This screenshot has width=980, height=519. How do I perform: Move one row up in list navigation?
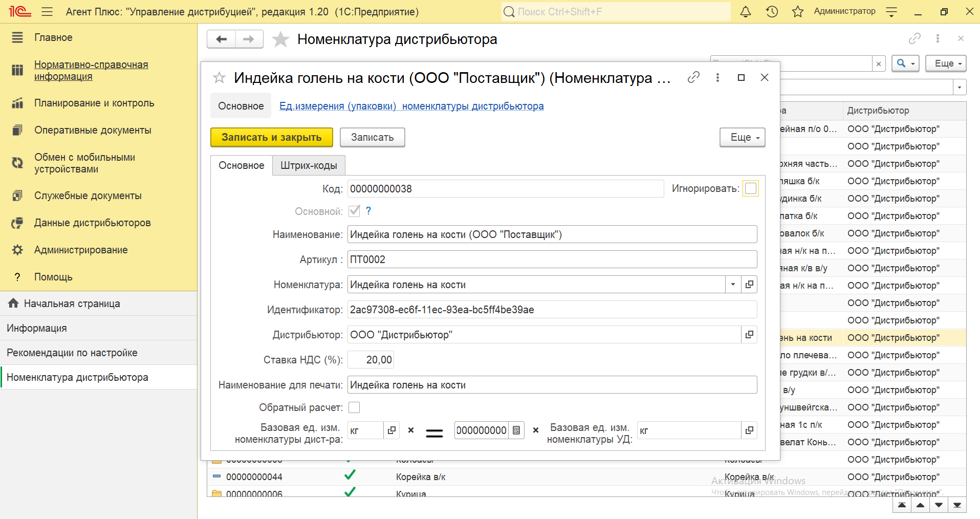click(x=920, y=505)
